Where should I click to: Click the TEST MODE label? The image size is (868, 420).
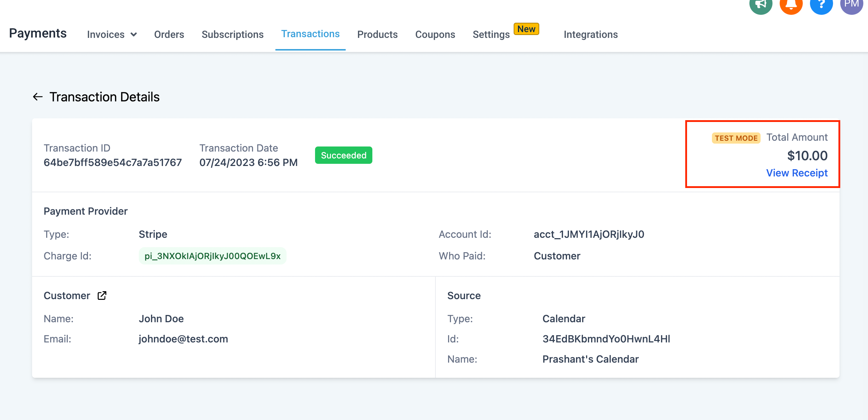(x=736, y=138)
